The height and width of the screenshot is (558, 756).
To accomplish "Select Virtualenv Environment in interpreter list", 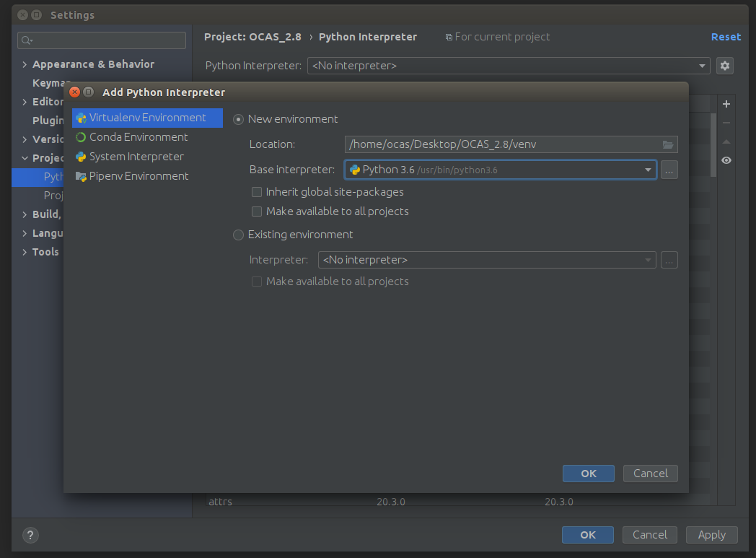I will 147,118.
